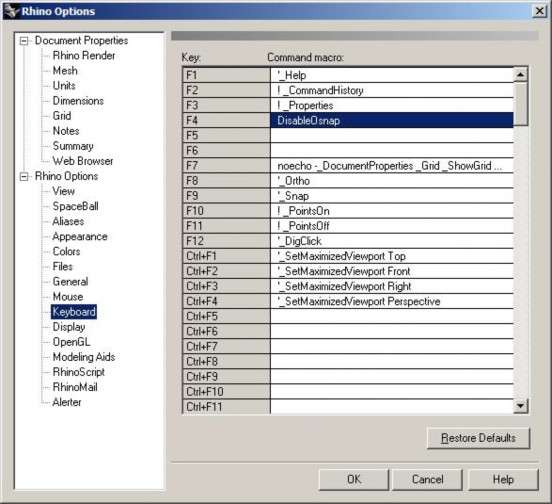Screen dimensions: 552x504
Task: Edit the F11 _PointsOff macro
Action: [x=392, y=226]
